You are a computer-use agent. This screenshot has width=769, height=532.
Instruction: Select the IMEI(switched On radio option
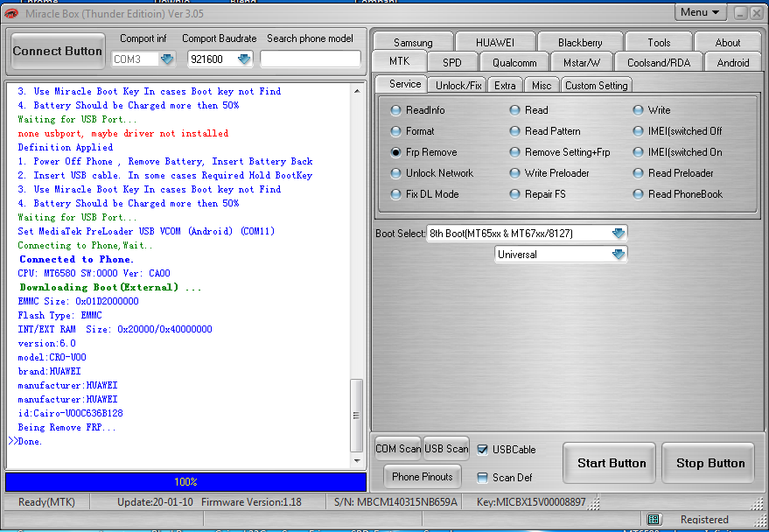coord(638,152)
